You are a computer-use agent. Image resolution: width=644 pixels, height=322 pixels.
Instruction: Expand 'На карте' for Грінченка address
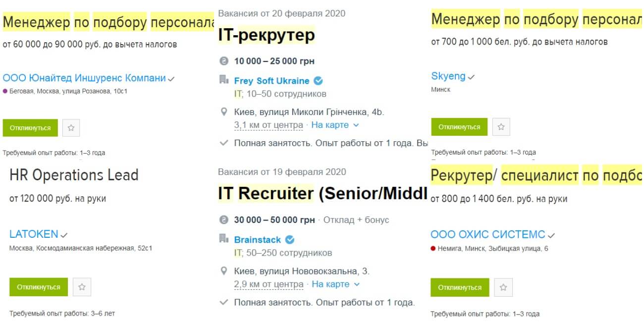pyautogui.click(x=335, y=125)
